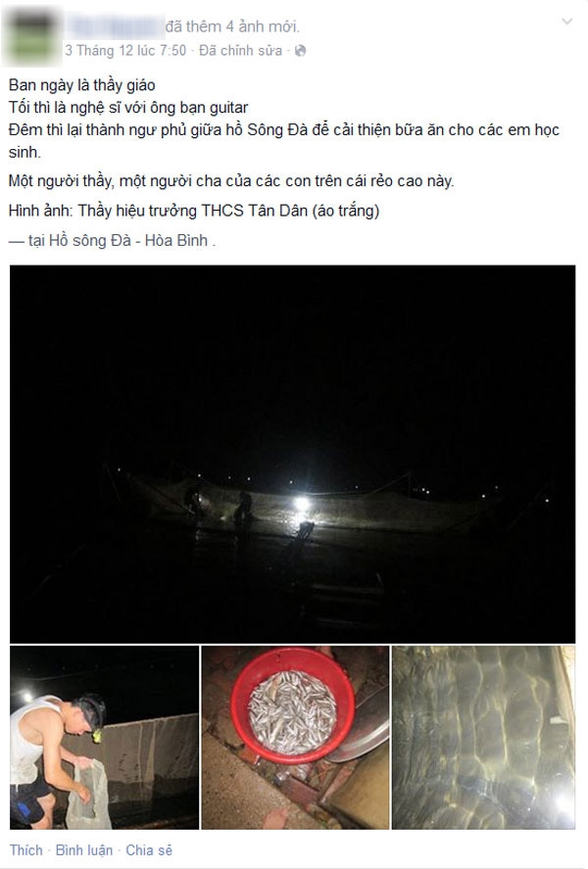
Task: Open the red basin of fish photo
Action: [295, 737]
